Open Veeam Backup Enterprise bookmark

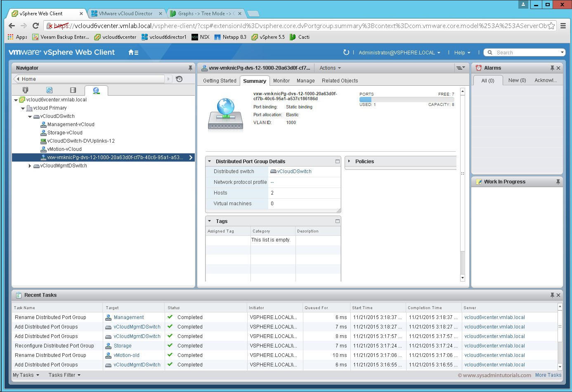tap(61, 37)
